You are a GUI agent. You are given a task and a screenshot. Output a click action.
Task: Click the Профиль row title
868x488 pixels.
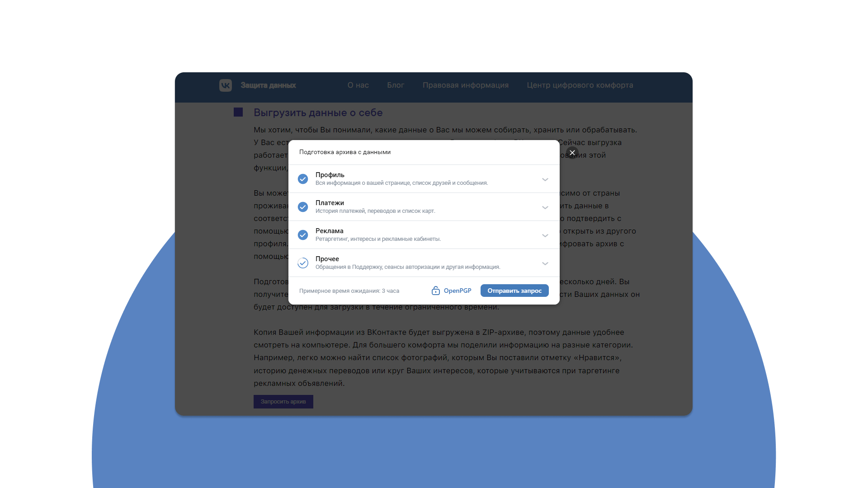pos(330,175)
